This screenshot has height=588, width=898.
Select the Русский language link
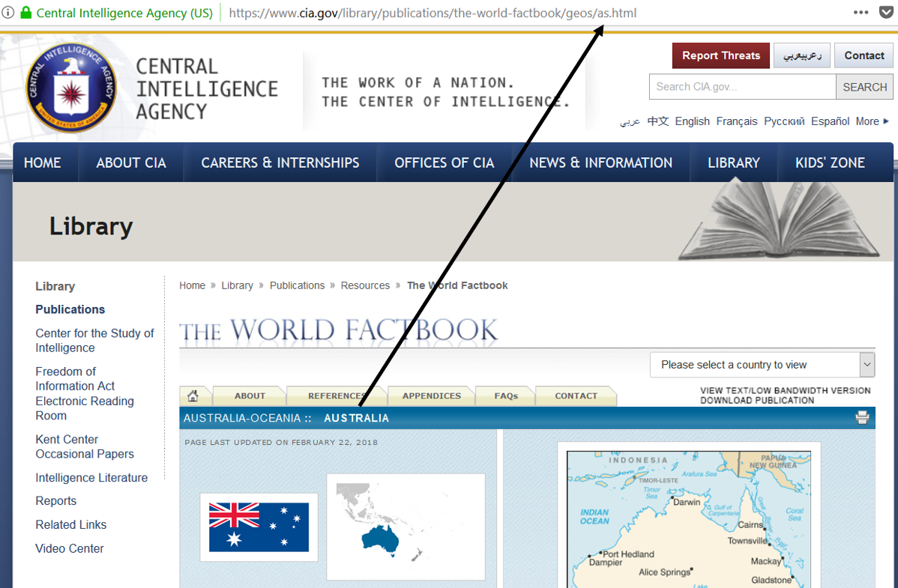pyautogui.click(x=784, y=121)
